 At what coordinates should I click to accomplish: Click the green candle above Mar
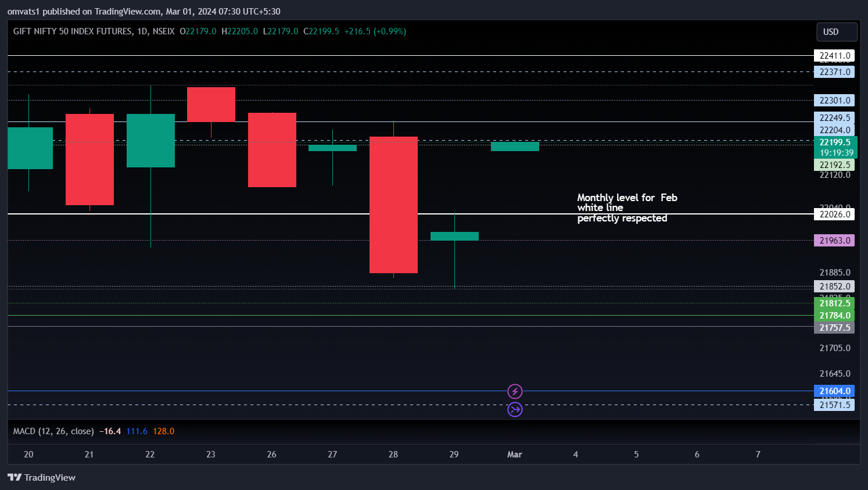pyautogui.click(x=515, y=146)
